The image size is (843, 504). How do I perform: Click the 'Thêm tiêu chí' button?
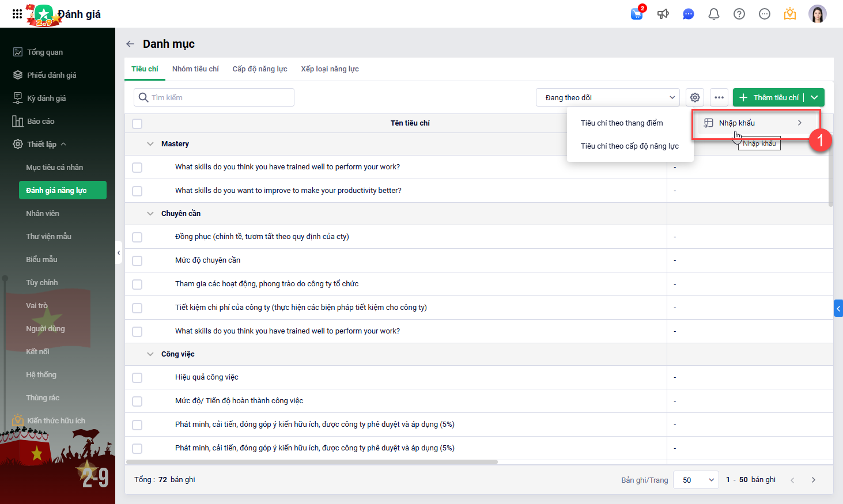[770, 97]
